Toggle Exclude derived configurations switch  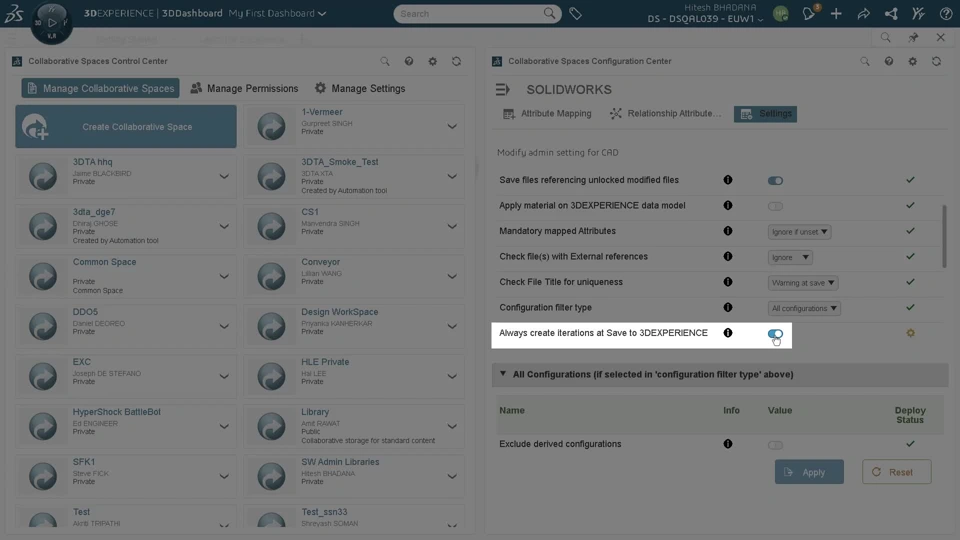[x=775, y=445]
